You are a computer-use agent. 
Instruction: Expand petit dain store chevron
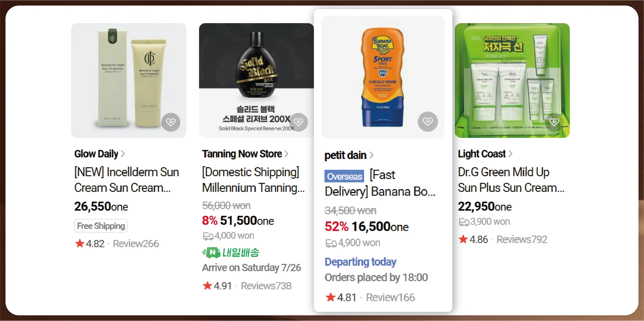click(x=371, y=155)
